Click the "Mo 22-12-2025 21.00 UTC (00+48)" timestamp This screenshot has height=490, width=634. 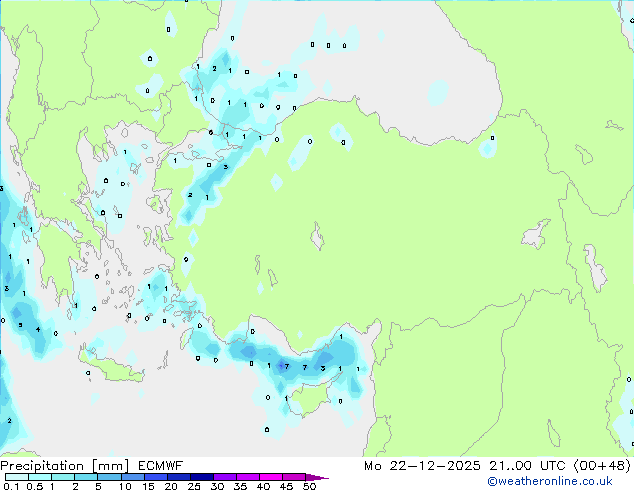point(497,466)
